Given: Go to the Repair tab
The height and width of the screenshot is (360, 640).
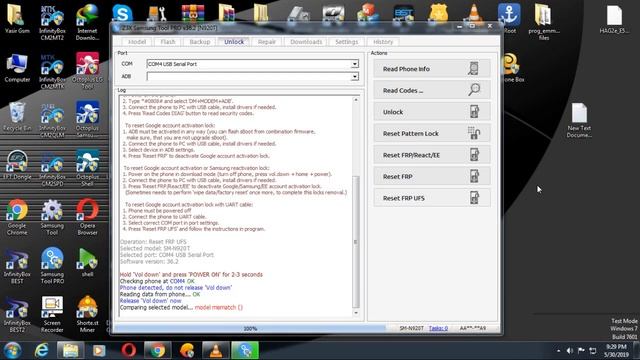Looking at the screenshot, I should point(267,42).
